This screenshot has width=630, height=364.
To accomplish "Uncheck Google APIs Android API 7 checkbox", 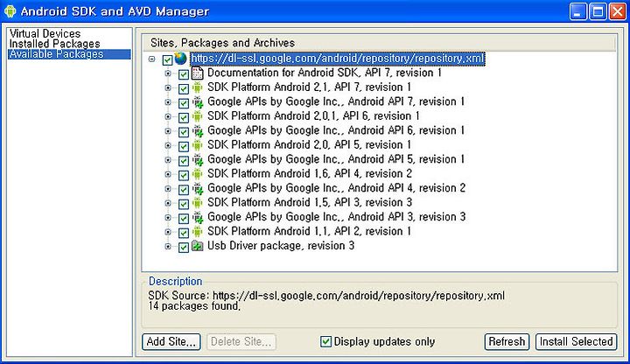I will click(184, 103).
